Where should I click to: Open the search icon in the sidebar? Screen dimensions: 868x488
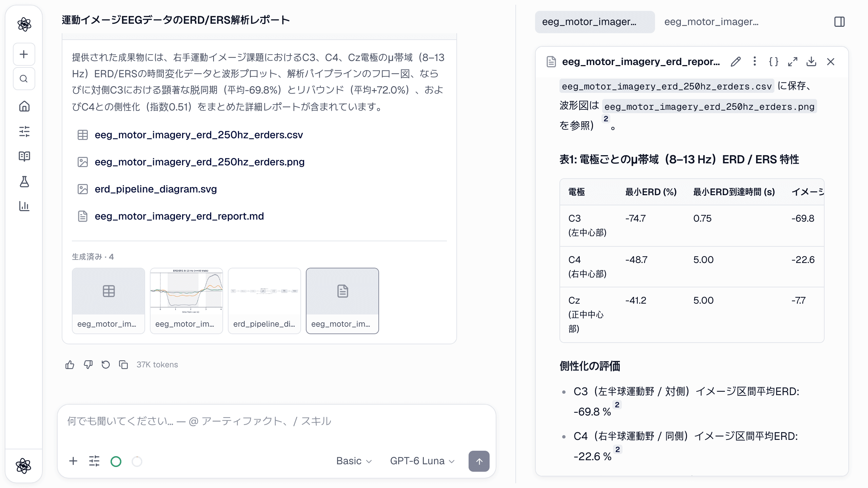[x=24, y=79]
